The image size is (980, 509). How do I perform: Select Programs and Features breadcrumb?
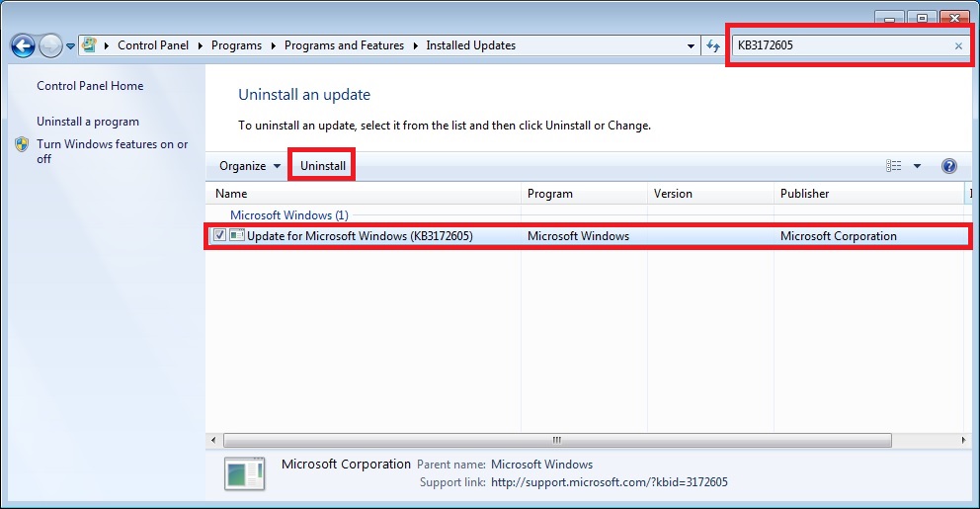click(x=344, y=45)
